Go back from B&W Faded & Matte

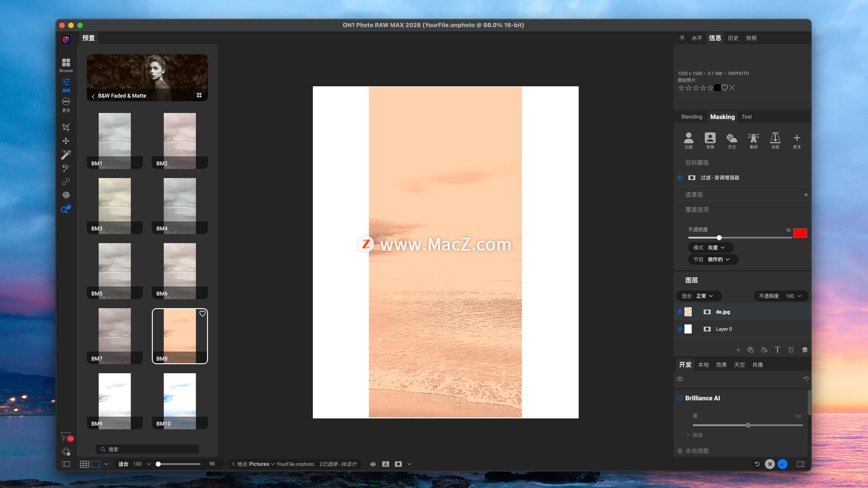click(x=93, y=96)
